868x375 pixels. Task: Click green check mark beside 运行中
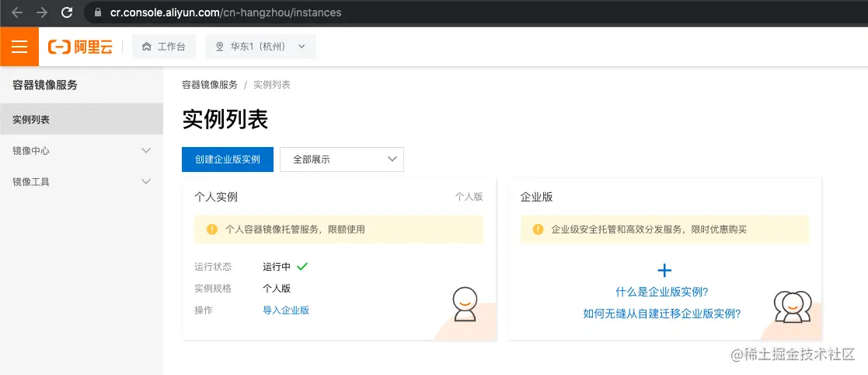click(302, 266)
